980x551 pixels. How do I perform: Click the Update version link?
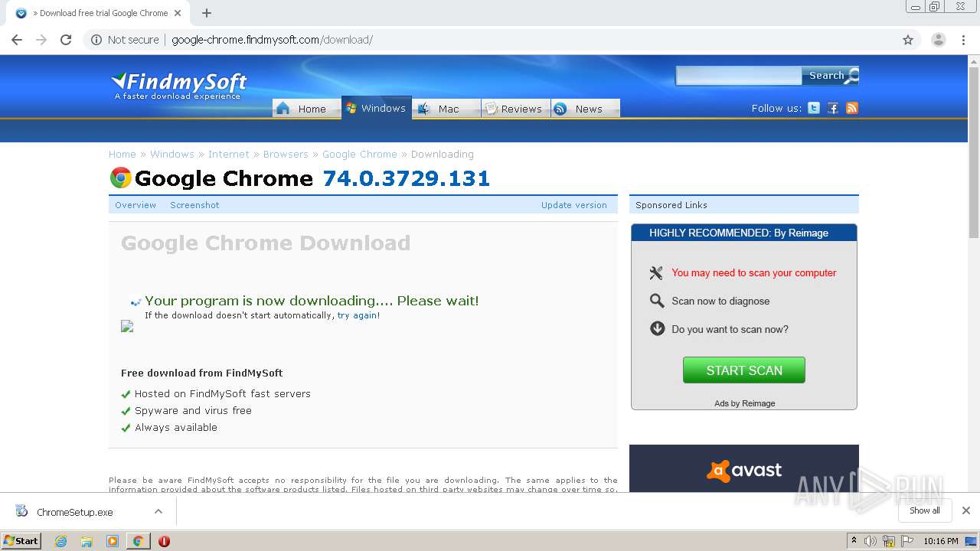[574, 205]
